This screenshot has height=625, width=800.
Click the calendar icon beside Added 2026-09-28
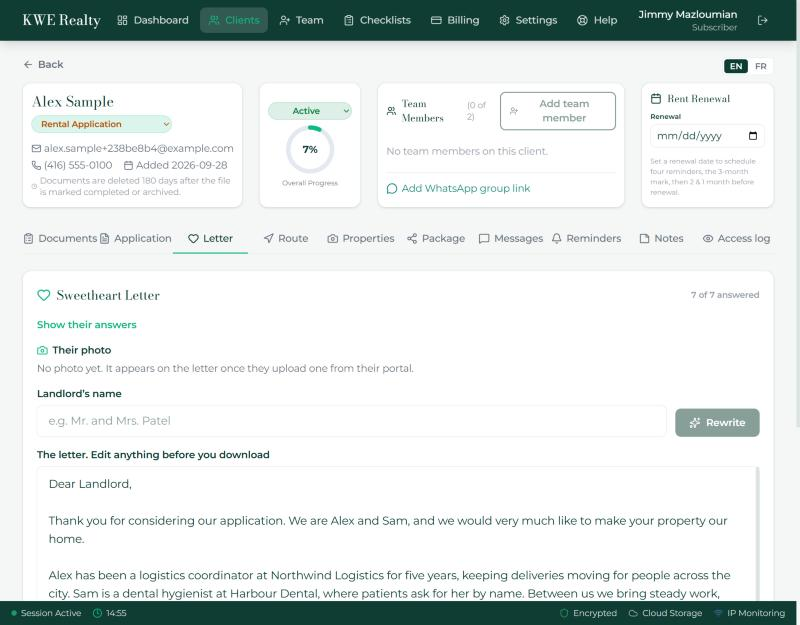(129, 165)
